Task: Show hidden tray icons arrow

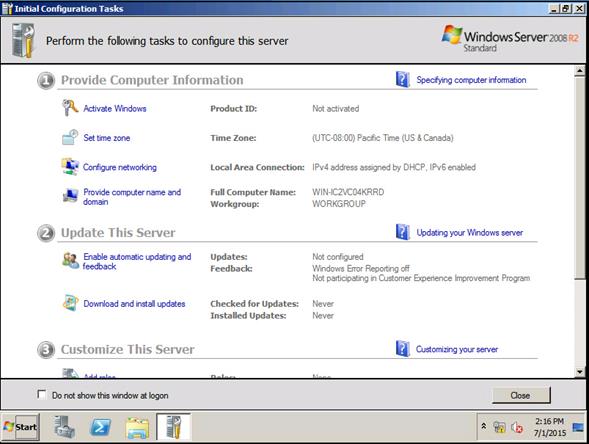Action: point(484,426)
